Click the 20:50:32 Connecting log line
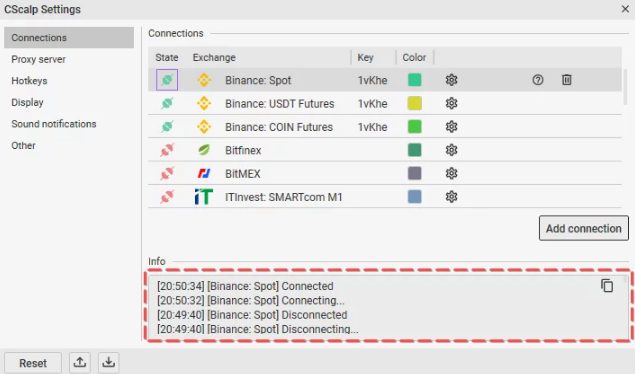635x374 pixels. click(x=251, y=301)
